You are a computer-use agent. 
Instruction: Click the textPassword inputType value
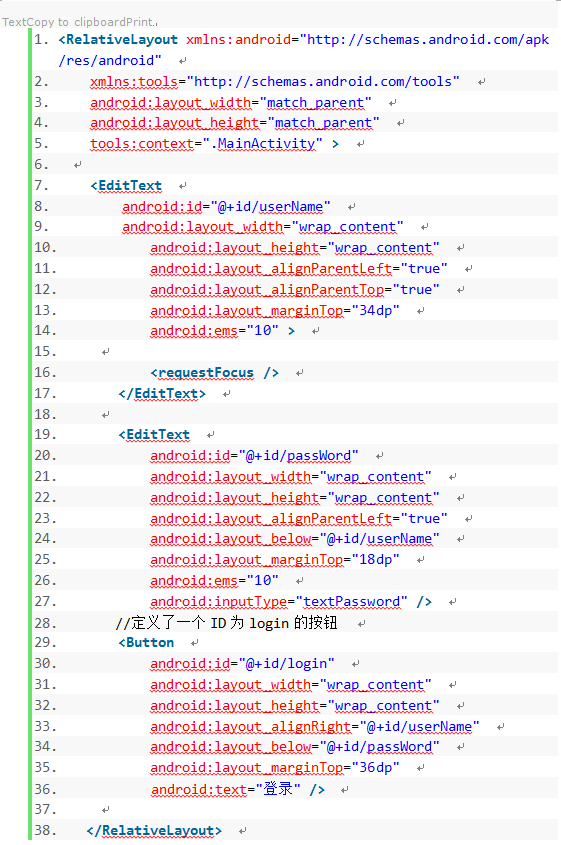pyautogui.click(x=351, y=602)
